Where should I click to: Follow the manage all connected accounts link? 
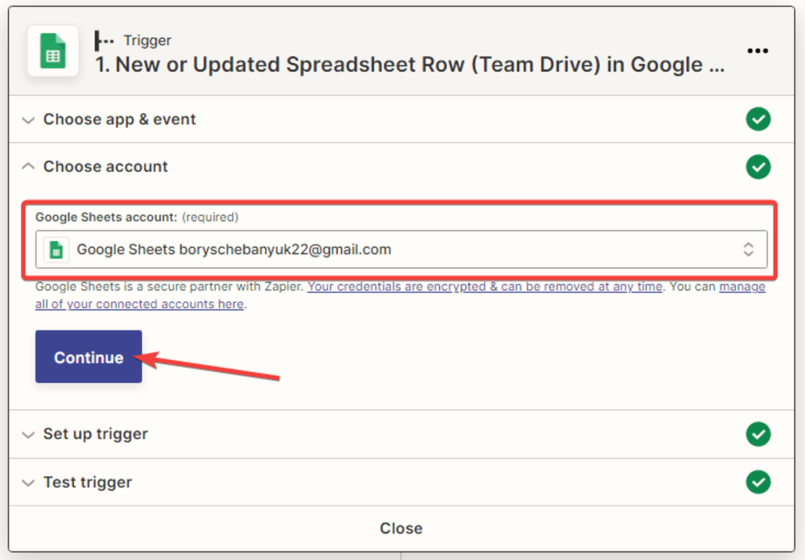click(140, 304)
